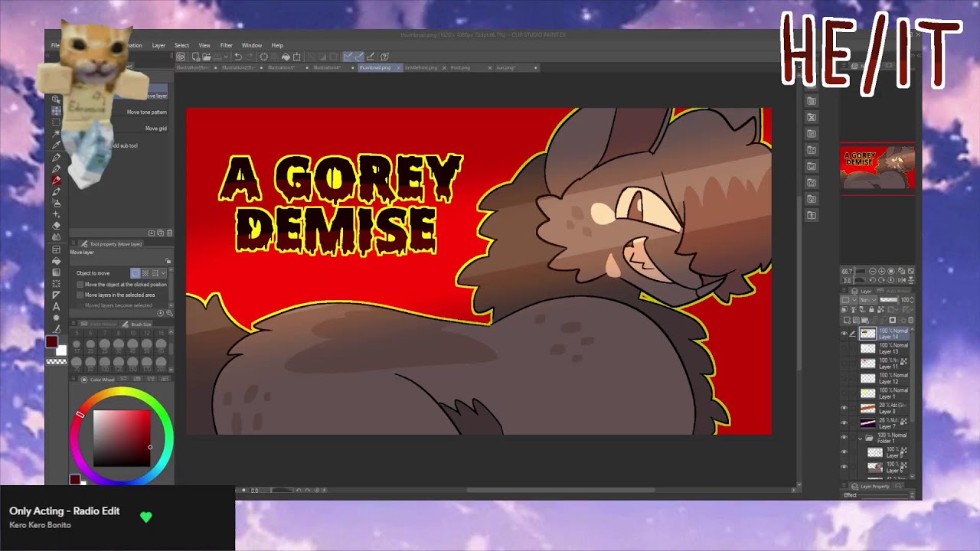Image resolution: width=980 pixels, height=551 pixels.
Task: Open the Window menu
Action: 252,45
